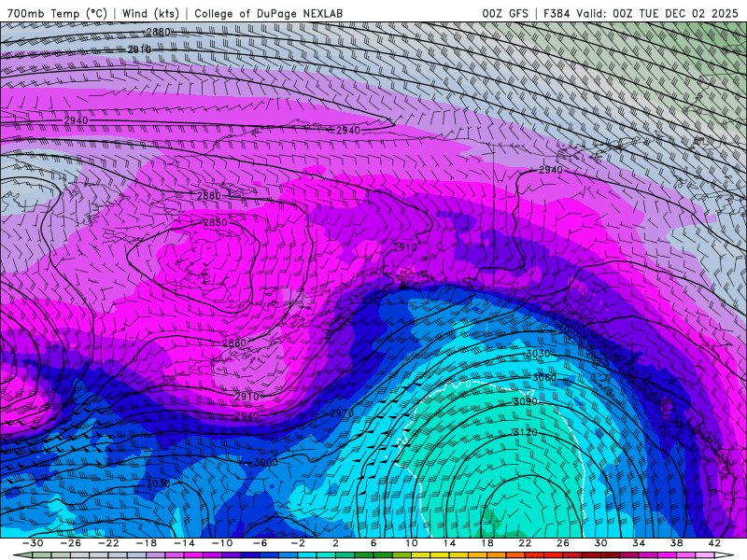Click the 18 value on the color scale

click(486, 543)
